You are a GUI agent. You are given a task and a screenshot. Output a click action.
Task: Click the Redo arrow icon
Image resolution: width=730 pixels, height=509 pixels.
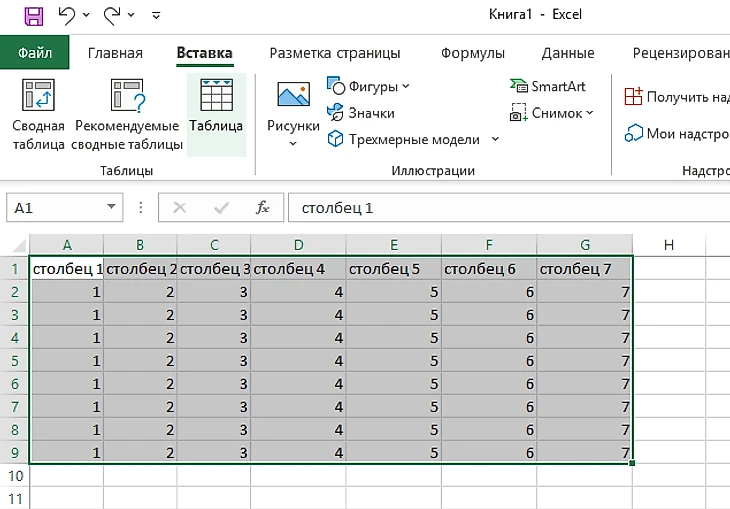coord(113,15)
